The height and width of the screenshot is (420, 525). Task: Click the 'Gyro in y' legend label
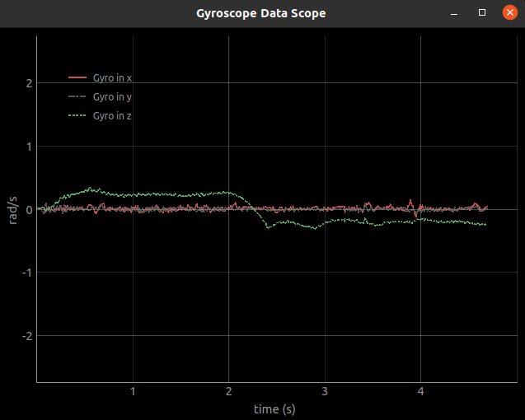pos(112,97)
